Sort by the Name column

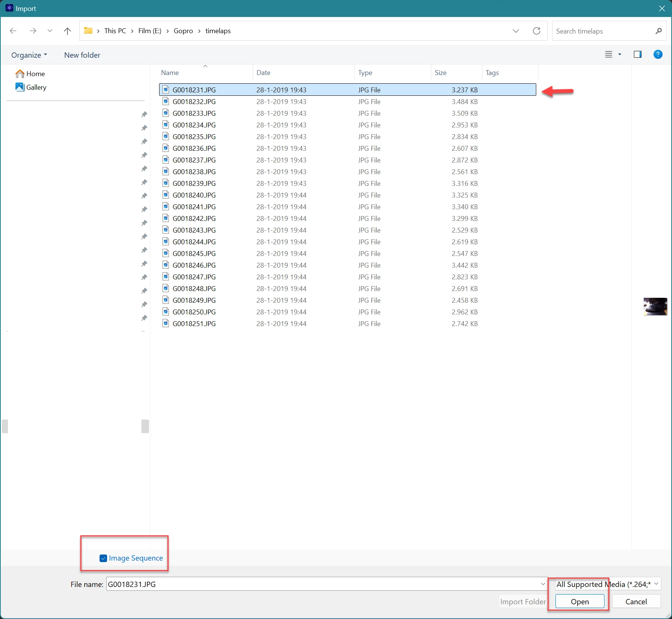point(206,72)
